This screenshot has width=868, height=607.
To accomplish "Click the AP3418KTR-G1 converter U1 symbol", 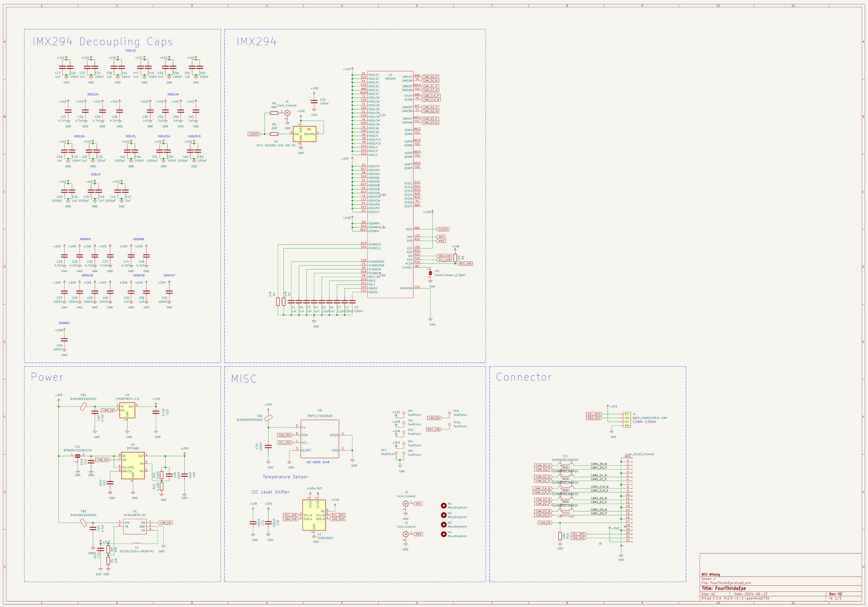I will tap(134, 525).
